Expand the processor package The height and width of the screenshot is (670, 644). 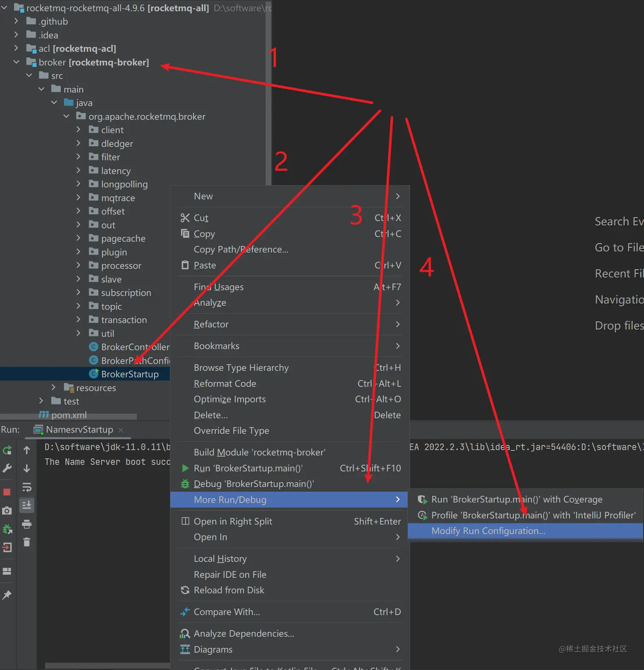(x=78, y=265)
